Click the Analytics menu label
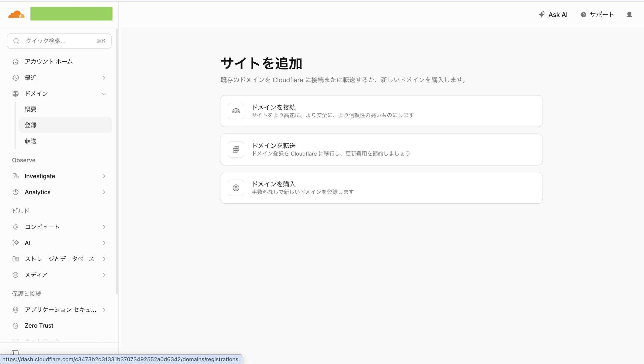This screenshot has height=364, width=644. [x=37, y=192]
